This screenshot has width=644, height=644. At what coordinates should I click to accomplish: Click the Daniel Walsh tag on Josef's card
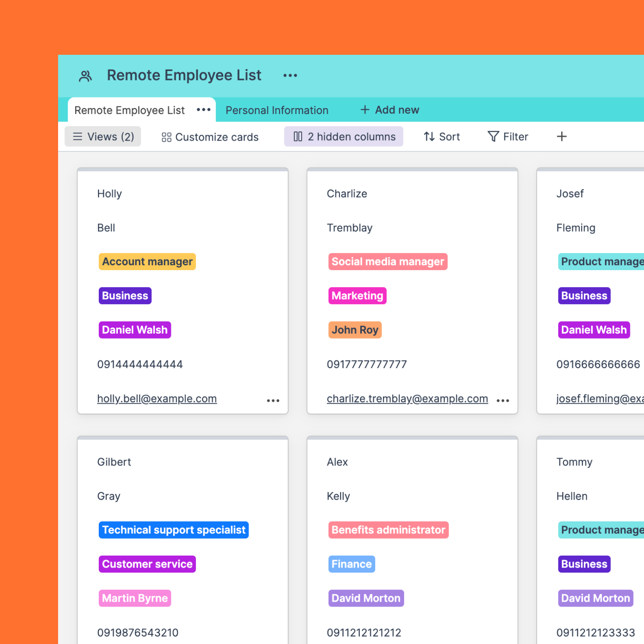click(593, 329)
